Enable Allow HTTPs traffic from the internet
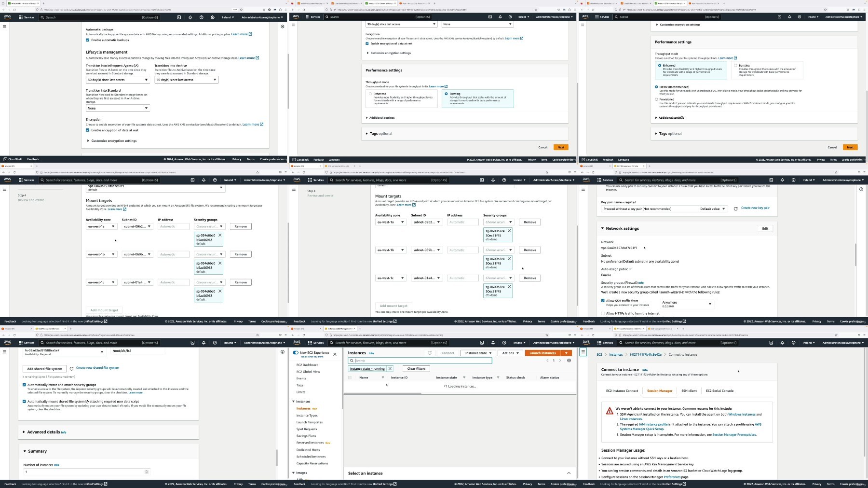This screenshot has width=868, height=488. click(x=603, y=313)
